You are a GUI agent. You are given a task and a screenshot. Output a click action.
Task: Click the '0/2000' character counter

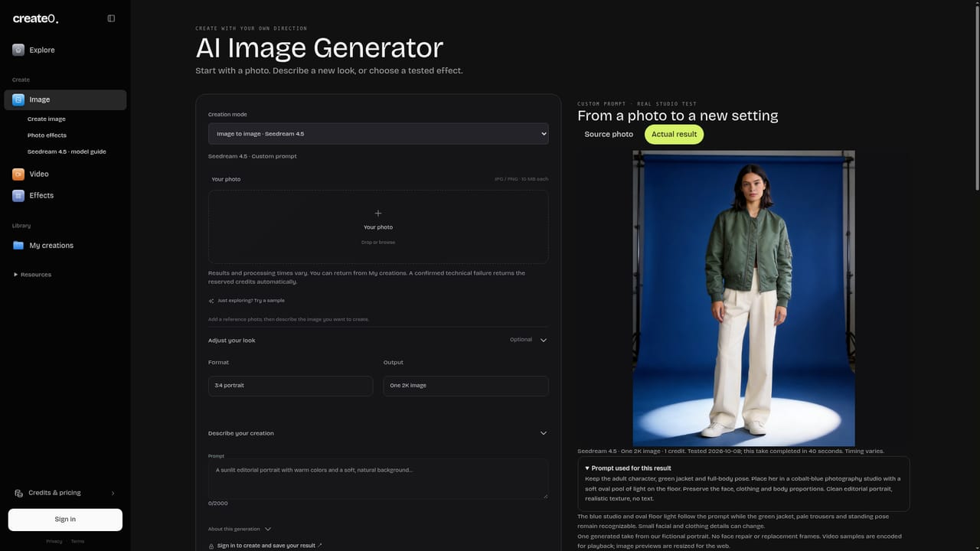217,504
